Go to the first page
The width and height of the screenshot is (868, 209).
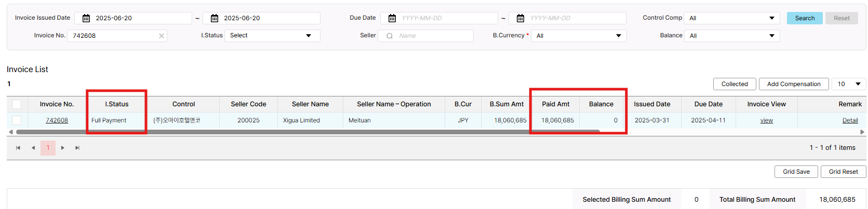[x=18, y=148]
